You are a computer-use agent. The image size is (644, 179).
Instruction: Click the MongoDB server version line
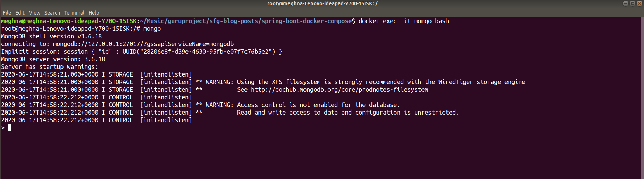tap(53, 59)
